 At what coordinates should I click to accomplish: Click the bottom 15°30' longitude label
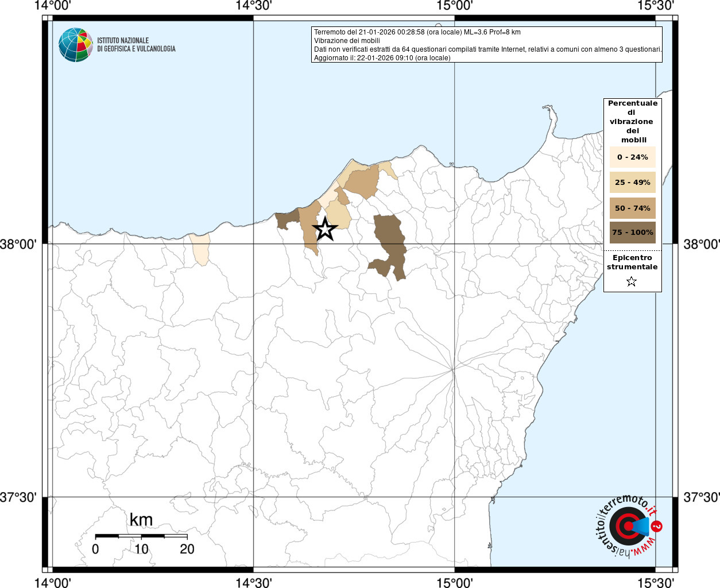pyautogui.click(x=656, y=582)
